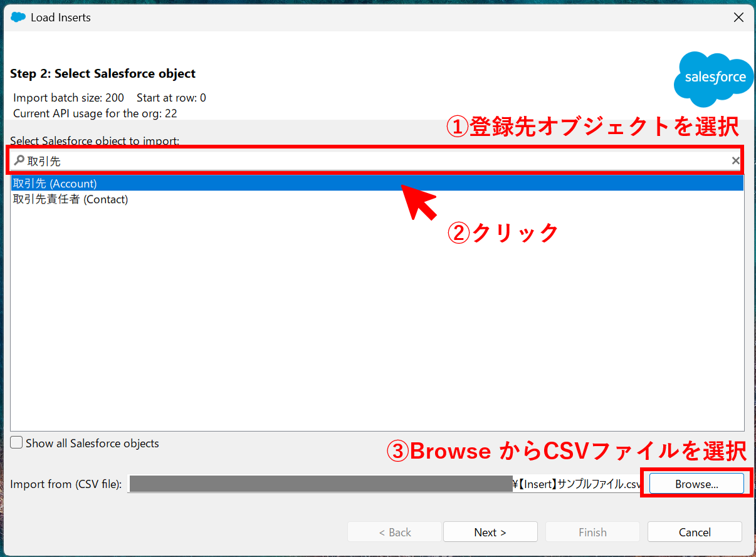This screenshot has width=756, height=557.
Task: Clear the object search field with X icon
Action: pyautogui.click(x=736, y=161)
